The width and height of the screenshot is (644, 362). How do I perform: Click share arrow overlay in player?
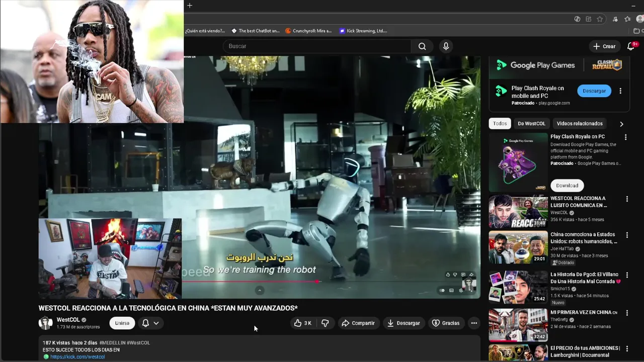click(x=471, y=275)
